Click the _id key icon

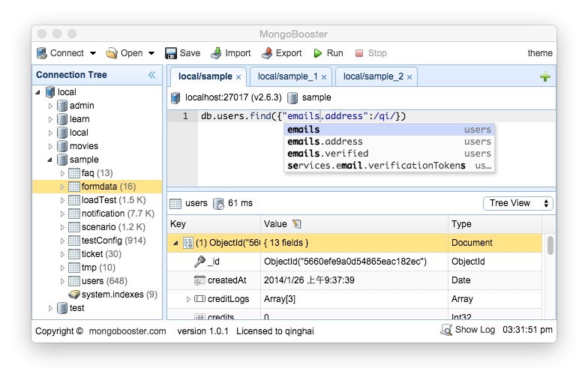coord(199,261)
